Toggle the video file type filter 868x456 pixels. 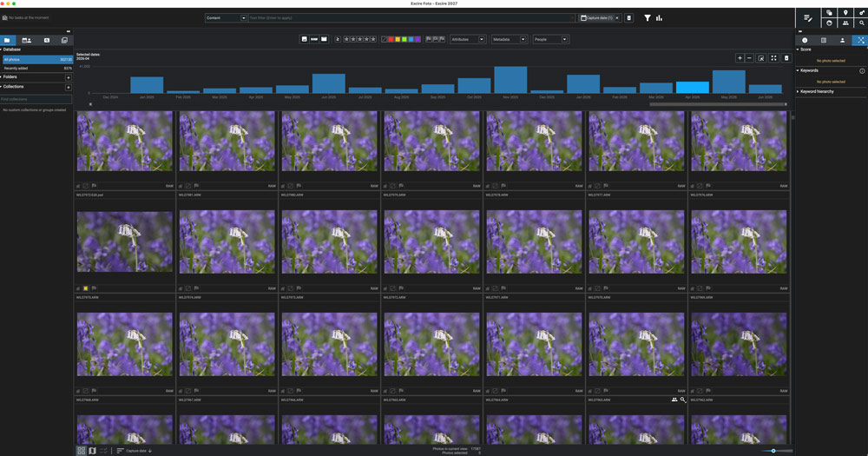[x=324, y=39]
